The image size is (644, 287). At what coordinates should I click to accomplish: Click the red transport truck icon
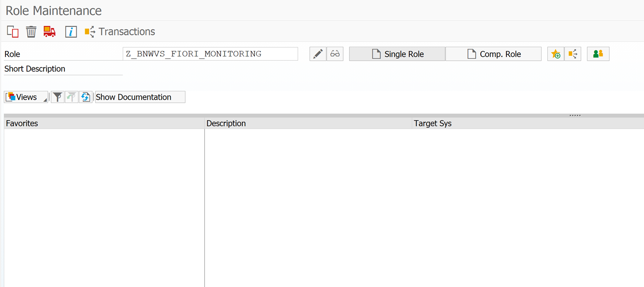49,32
